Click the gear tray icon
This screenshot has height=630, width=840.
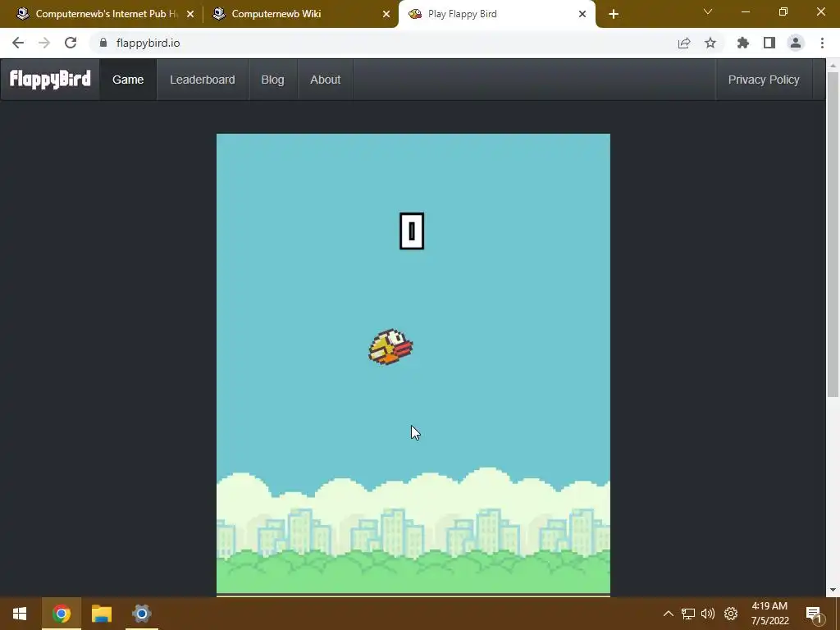click(731, 614)
